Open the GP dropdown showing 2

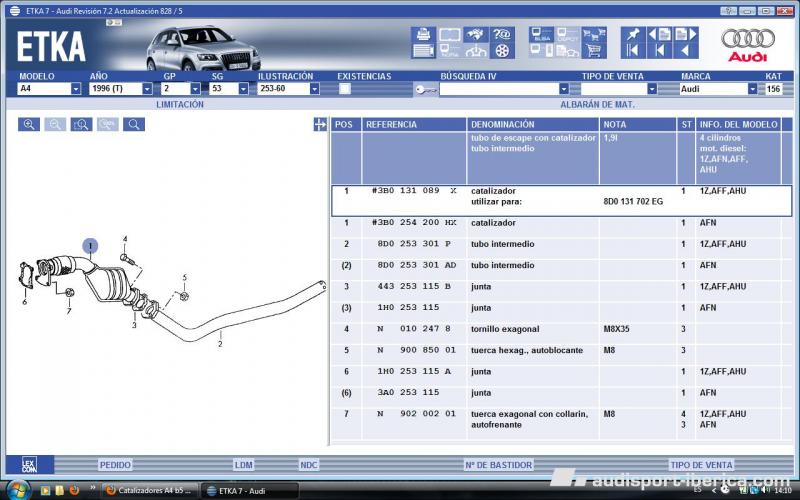[x=195, y=89]
